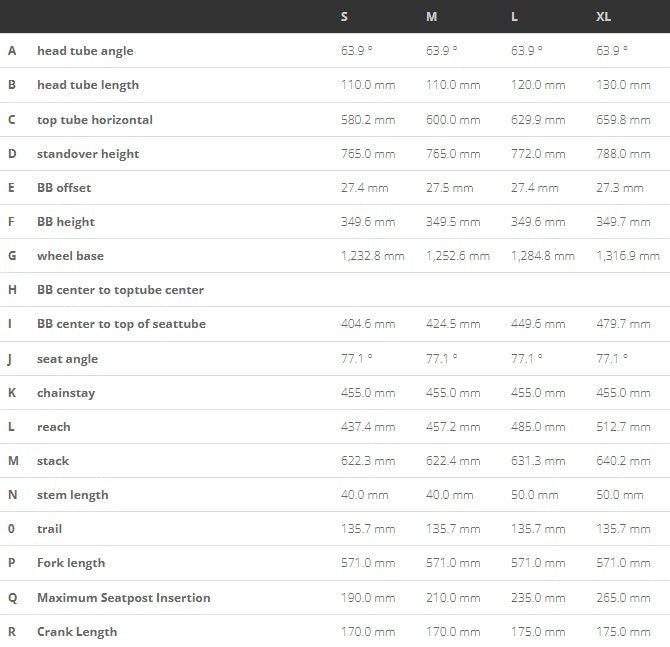The height and width of the screenshot is (647, 670).
Task: Select the head tube length label
Action: pyautogui.click(x=88, y=85)
